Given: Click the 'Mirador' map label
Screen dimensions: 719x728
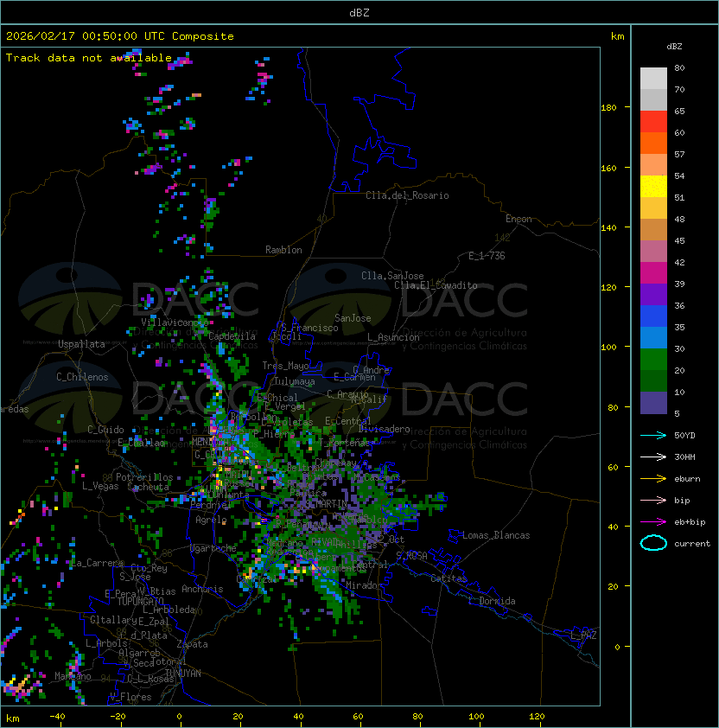Looking at the screenshot, I should click(365, 586).
